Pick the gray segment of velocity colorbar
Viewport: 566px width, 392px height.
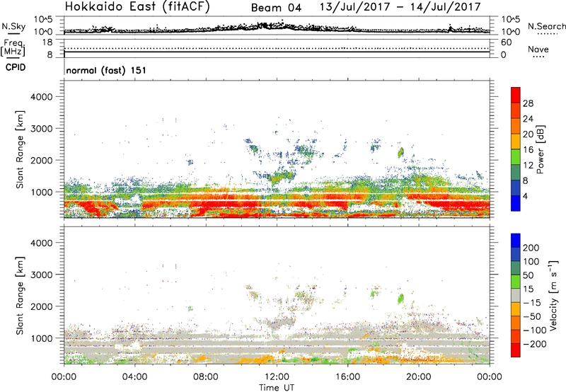coord(516,296)
